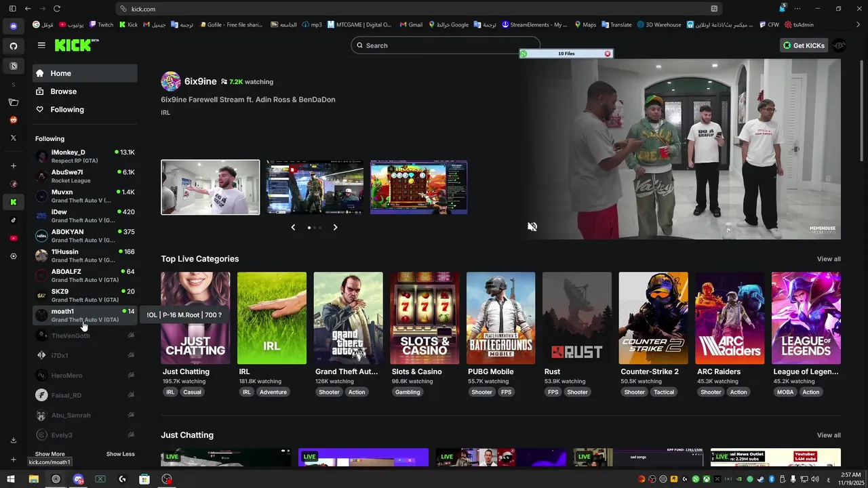The width and height of the screenshot is (868, 488).
Task: Click Get KICKs button
Action: click(x=804, y=45)
